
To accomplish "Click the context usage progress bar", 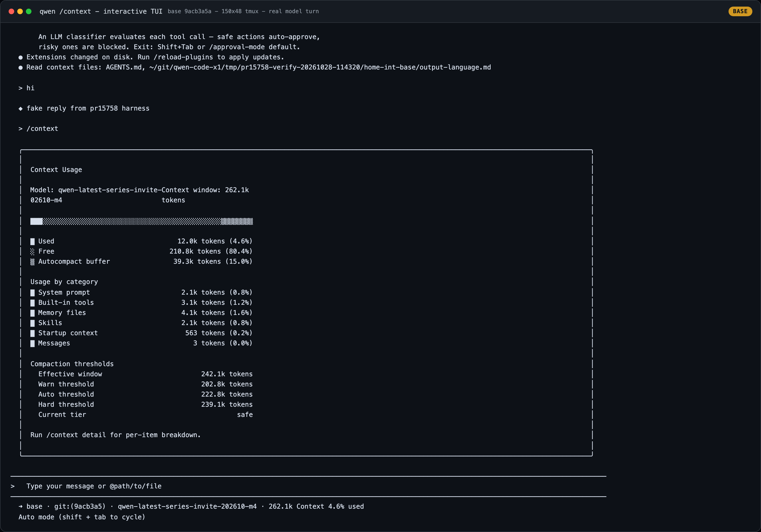I will pos(142,221).
